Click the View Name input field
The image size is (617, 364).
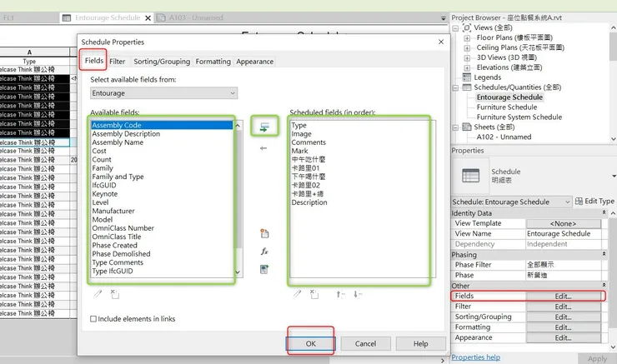[564, 233]
